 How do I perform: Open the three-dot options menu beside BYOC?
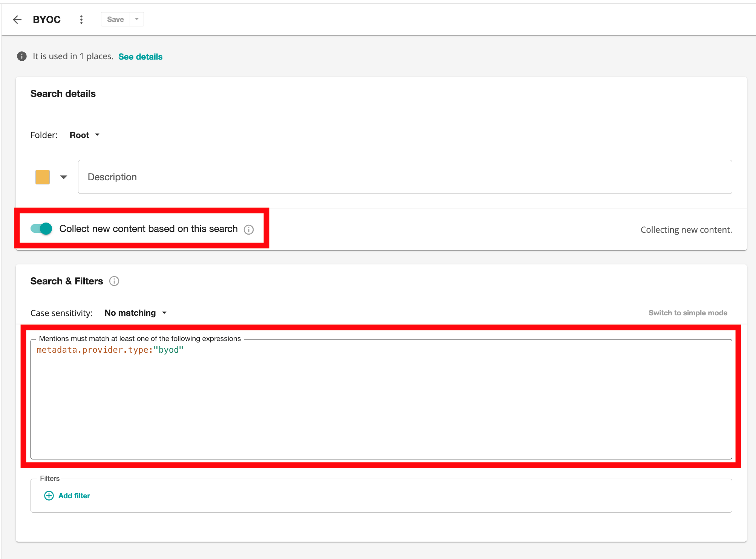81,20
